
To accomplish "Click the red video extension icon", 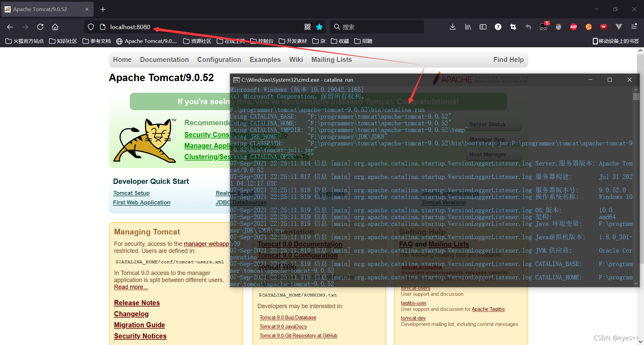I will coord(604,27).
